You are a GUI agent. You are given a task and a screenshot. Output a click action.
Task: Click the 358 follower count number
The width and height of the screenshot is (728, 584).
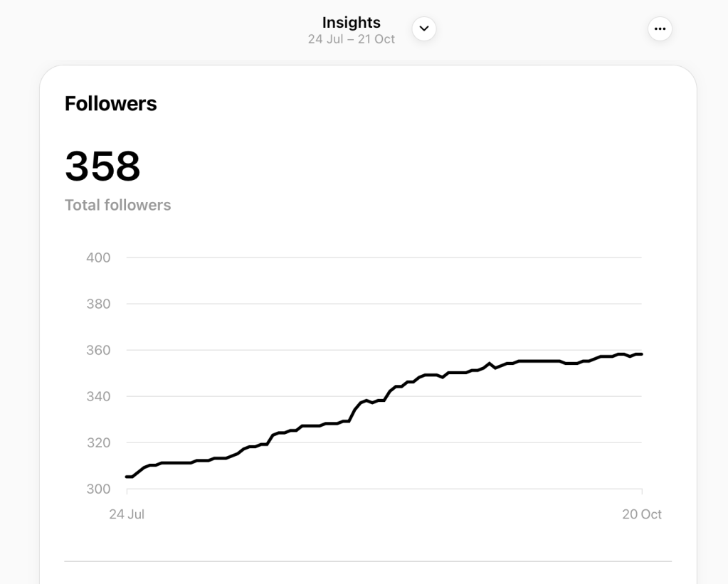click(102, 166)
